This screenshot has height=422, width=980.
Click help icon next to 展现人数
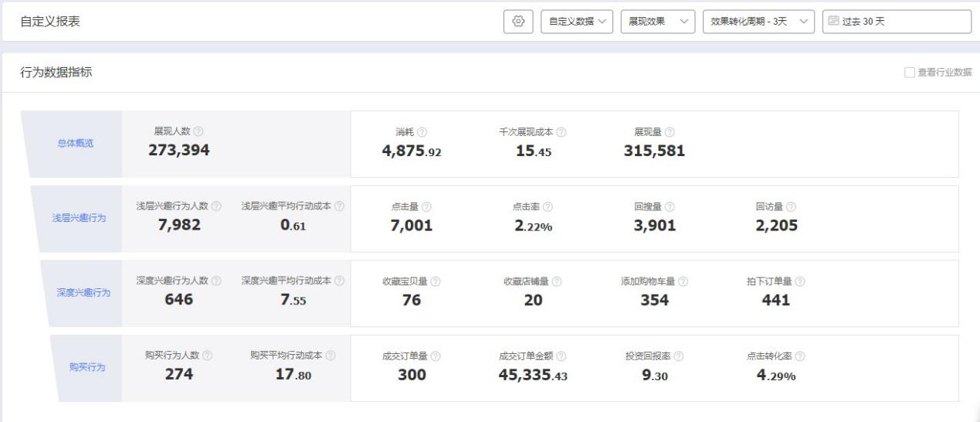(199, 132)
